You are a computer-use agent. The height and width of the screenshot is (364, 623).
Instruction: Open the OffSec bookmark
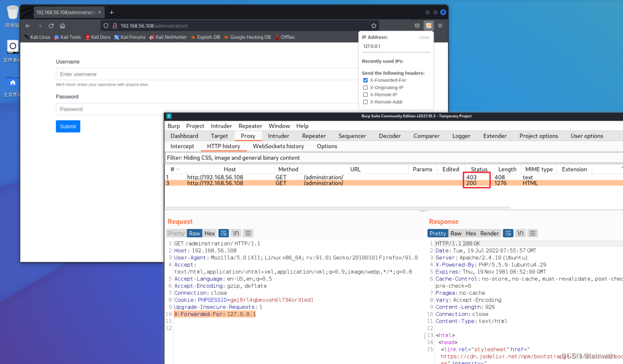[285, 37]
